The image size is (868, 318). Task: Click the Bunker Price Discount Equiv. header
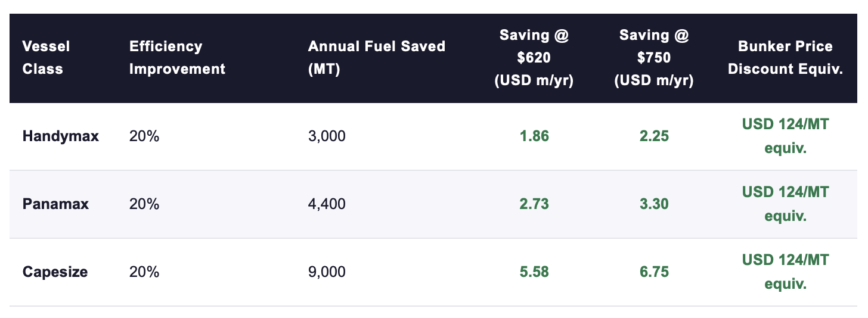pos(785,58)
